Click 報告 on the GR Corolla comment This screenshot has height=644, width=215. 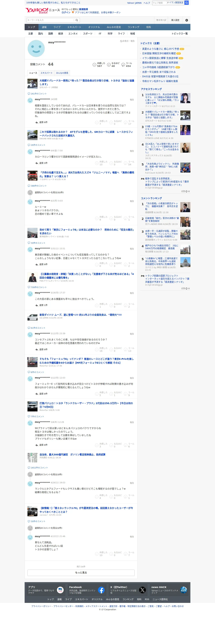pyautogui.click(x=132, y=151)
